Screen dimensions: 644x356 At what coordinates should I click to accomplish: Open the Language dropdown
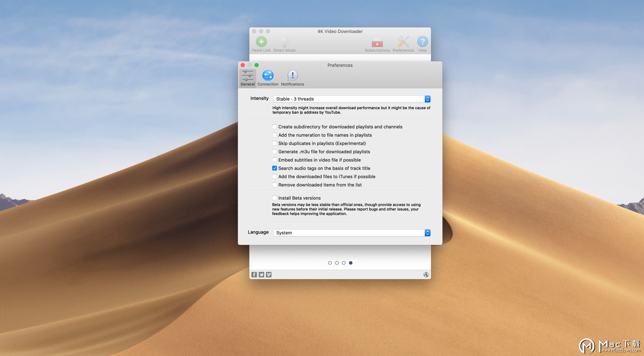click(x=351, y=233)
